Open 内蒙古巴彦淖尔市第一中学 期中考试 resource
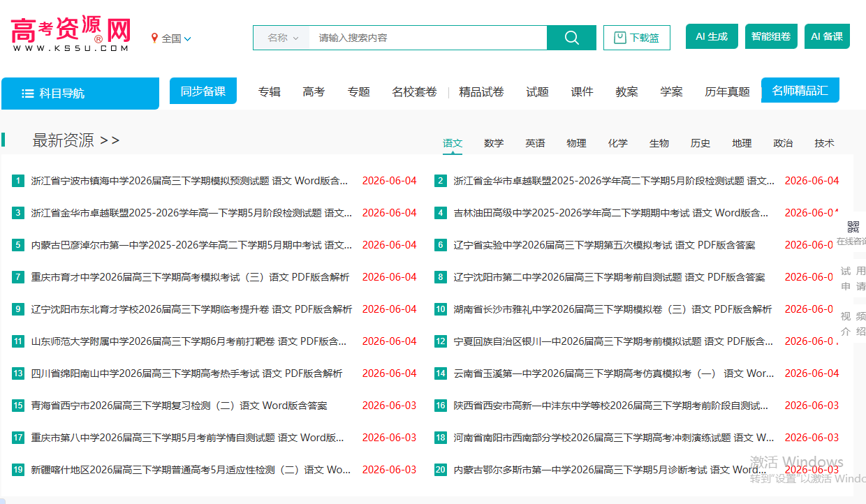Screen dimensions: 866x504 (192, 245)
